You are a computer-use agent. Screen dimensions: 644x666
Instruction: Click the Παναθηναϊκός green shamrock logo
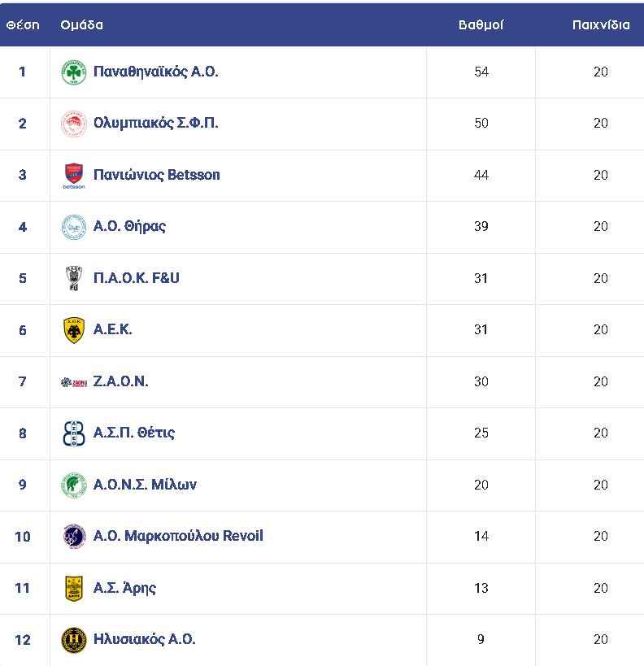coord(74,72)
